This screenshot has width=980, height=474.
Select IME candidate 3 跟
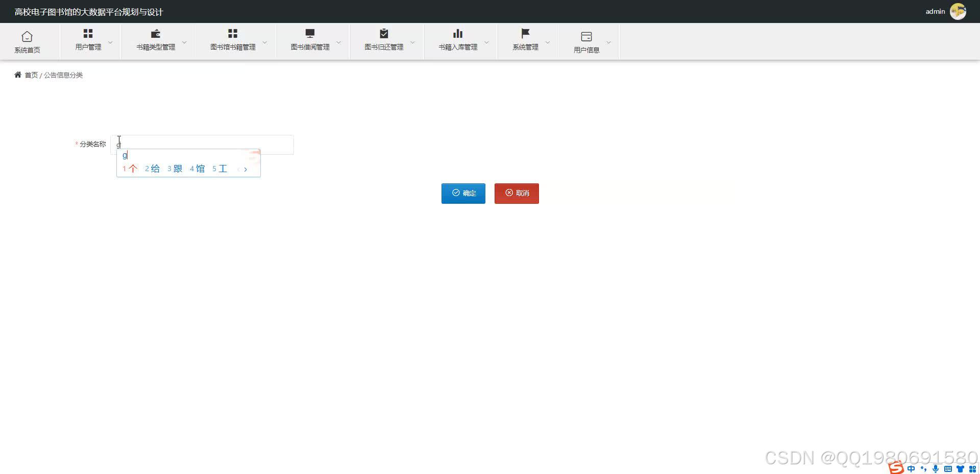tap(175, 169)
